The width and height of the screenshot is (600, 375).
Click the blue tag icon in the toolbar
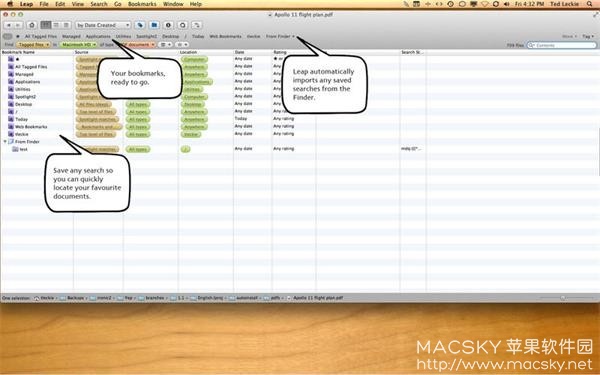click(x=140, y=25)
